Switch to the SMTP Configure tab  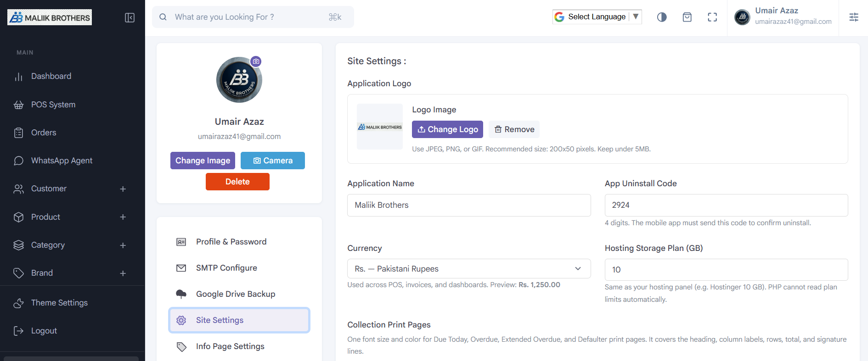click(239, 268)
